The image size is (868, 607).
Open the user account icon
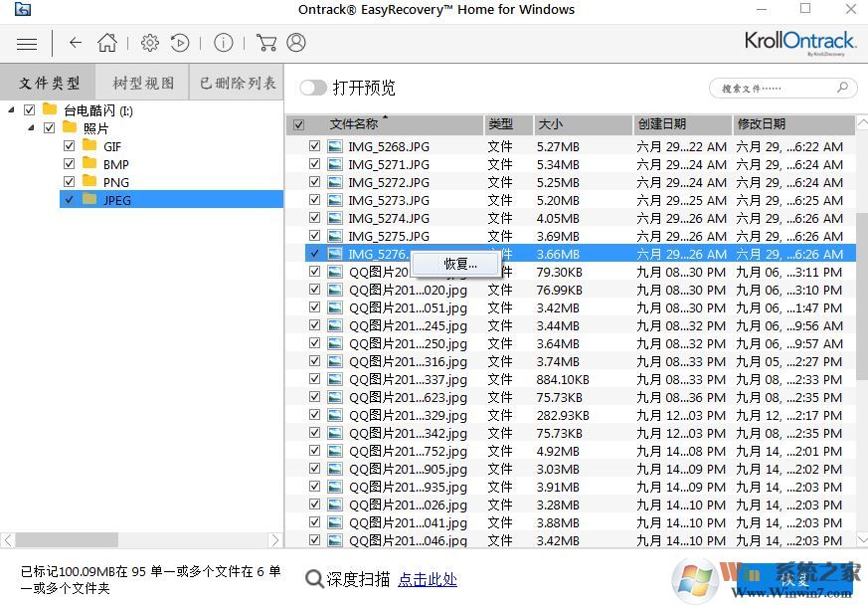click(296, 43)
